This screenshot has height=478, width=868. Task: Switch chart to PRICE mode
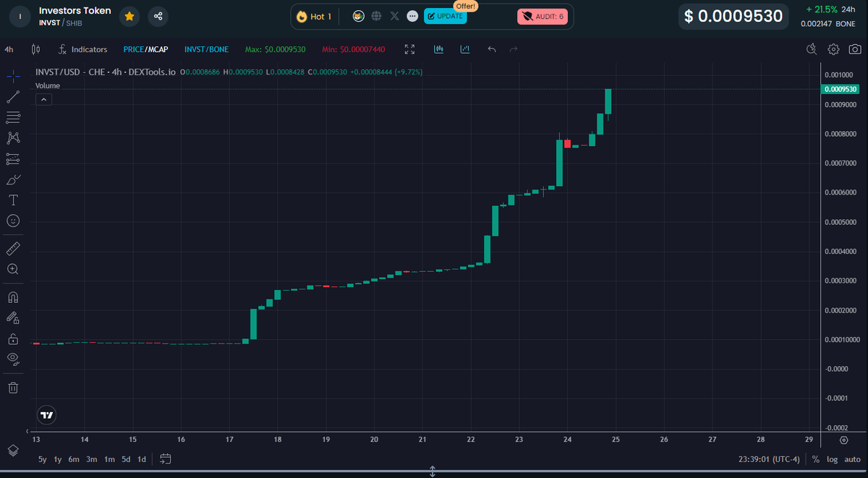click(134, 50)
